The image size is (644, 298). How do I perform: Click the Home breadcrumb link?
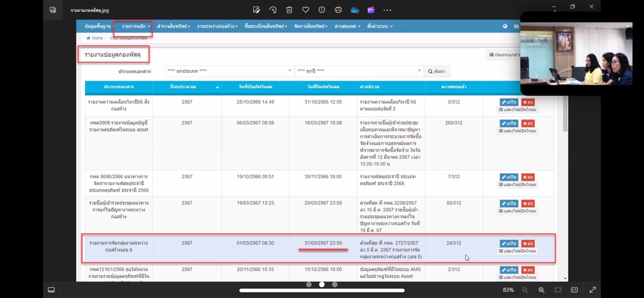(97, 38)
